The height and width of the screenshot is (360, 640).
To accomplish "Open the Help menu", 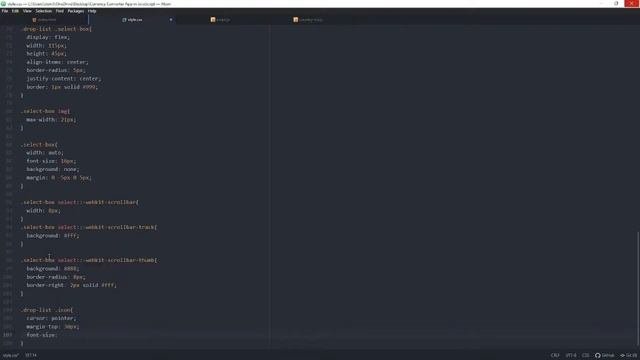I will click(92, 11).
